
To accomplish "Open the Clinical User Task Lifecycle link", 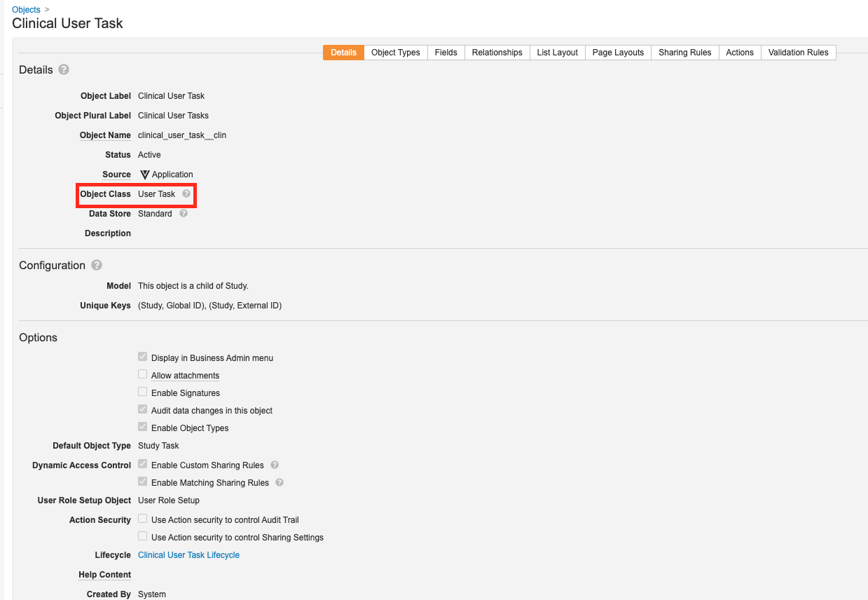I will [188, 555].
